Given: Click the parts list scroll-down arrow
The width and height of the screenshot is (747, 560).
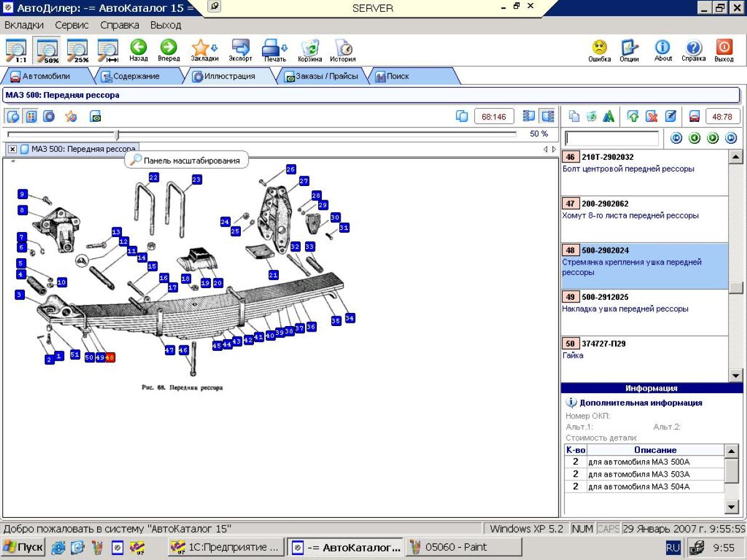Looking at the screenshot, I should (735, 375).
